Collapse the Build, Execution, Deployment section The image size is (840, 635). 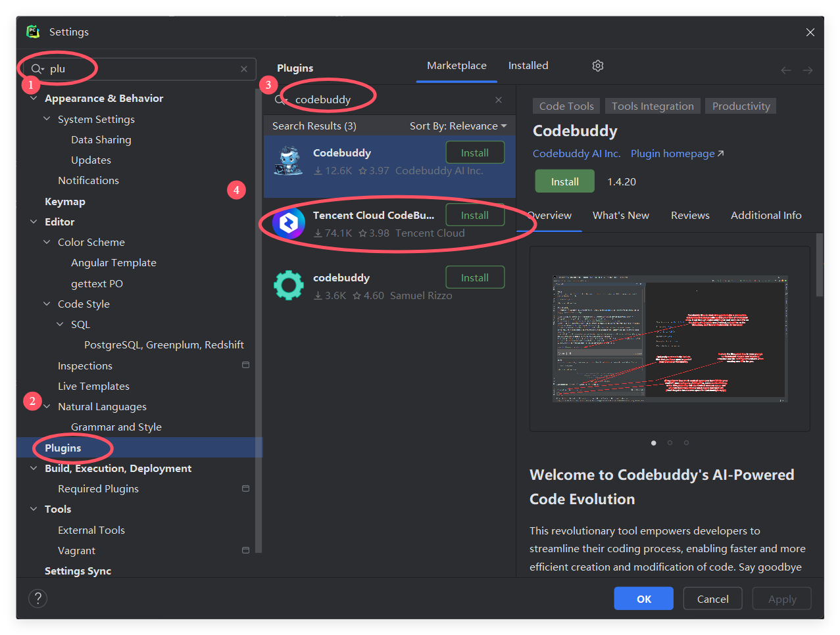point(34,468)
